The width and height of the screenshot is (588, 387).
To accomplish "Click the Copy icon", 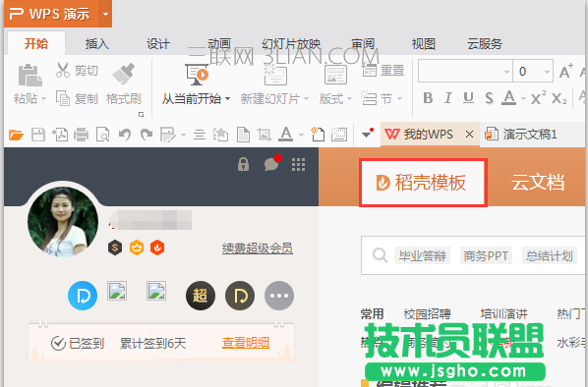I will pyautogui.click(x=63, y=98).
